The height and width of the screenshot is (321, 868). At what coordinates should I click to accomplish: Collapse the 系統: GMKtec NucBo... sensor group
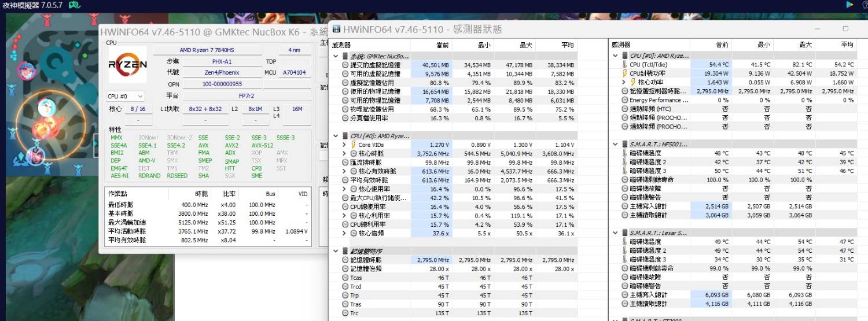pos(336,56)
